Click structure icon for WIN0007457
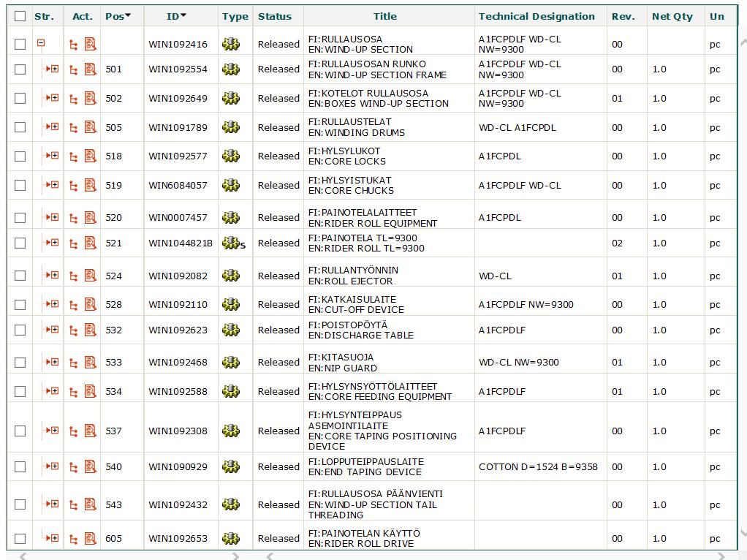Viewport: 747px width, 560px height. 73,218
